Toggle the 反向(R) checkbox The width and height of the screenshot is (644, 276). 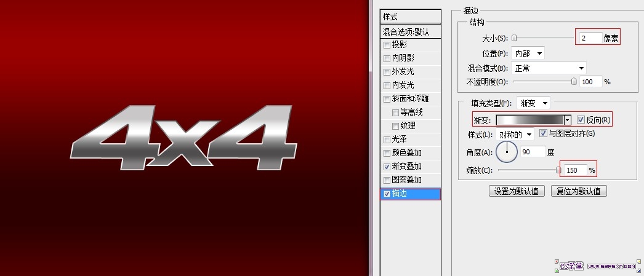coord(581,120)
